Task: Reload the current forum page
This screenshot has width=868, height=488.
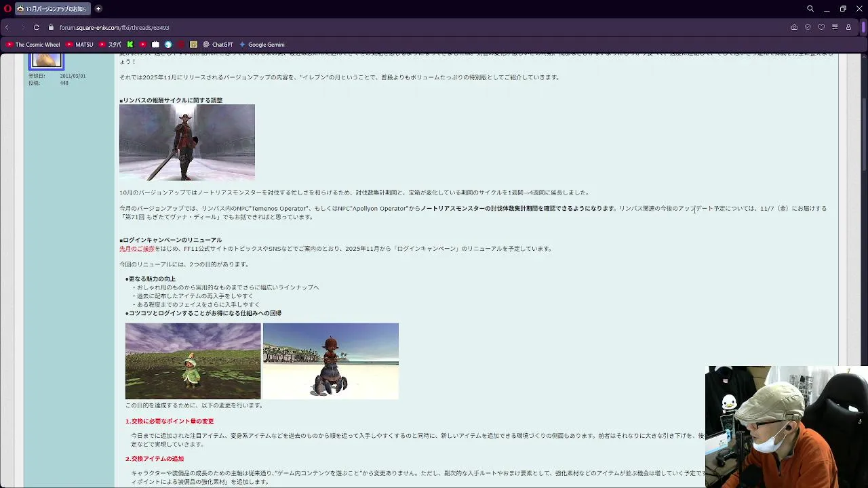Action: coord(37,28)
